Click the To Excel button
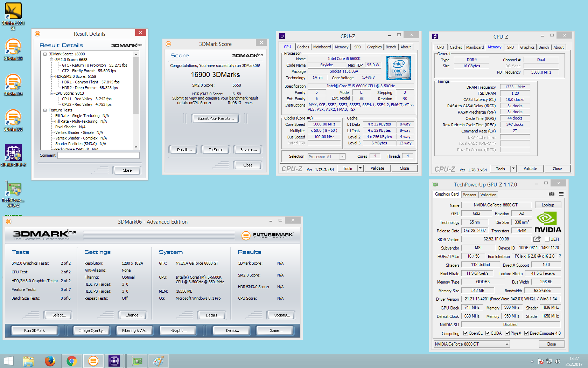Screen dimensions: 588x368 216,150
